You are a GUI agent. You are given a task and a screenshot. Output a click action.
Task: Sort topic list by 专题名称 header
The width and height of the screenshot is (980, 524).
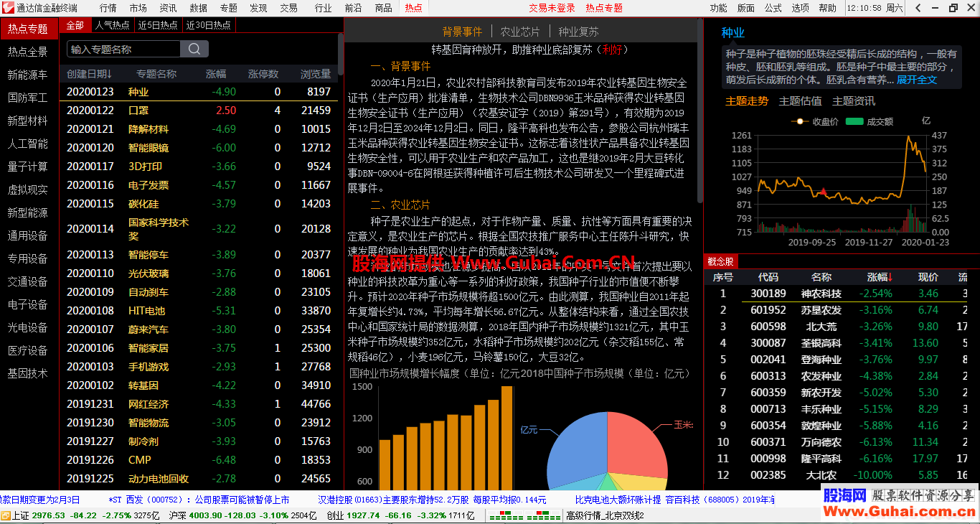tap(156, 73)
